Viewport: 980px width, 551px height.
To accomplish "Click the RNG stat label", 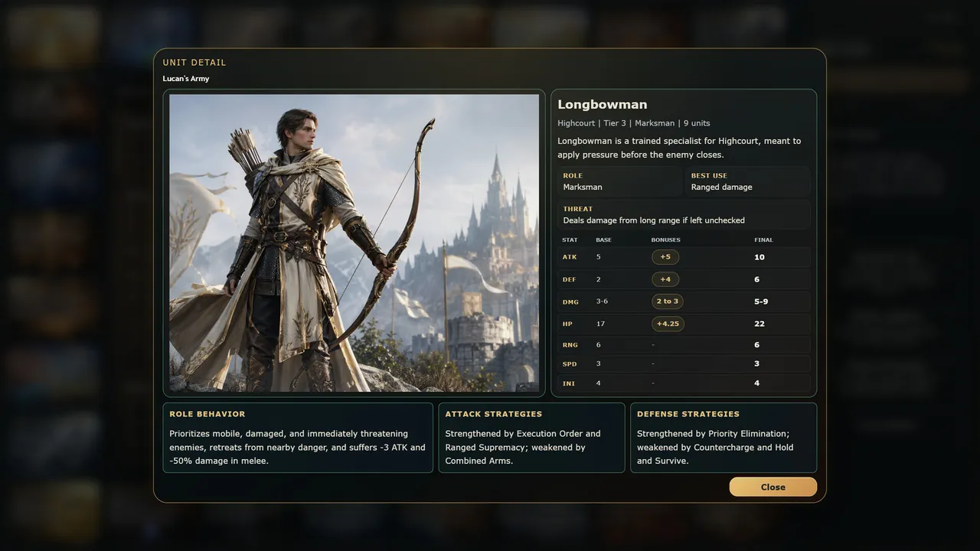I will (x=570, y=345).
